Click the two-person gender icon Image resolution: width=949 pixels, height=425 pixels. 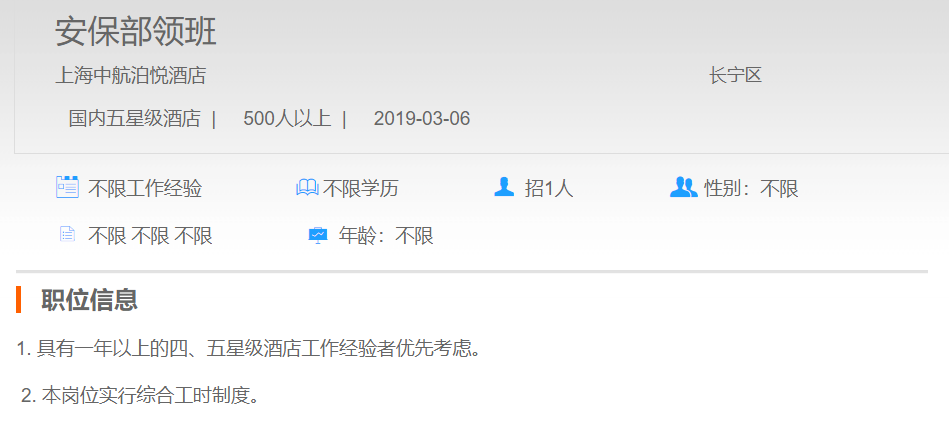(x=684, y=187)
